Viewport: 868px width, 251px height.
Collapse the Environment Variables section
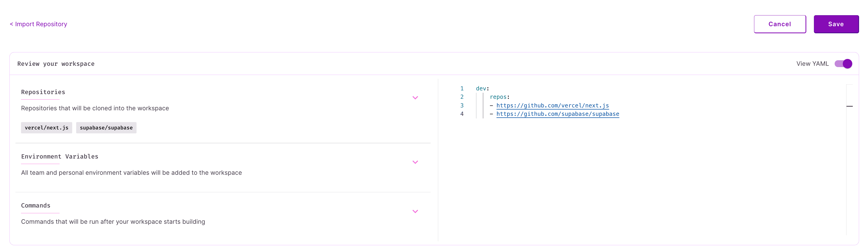point(415,162)
